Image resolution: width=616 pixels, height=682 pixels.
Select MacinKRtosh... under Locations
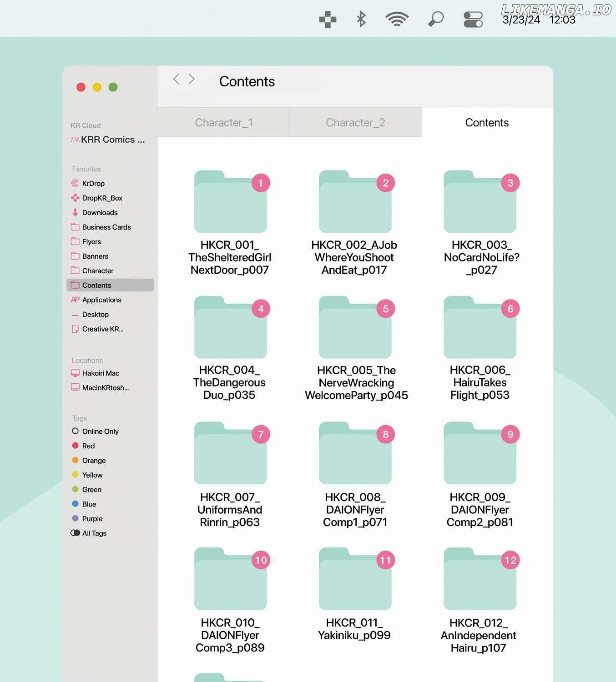(x=110, y=387)
